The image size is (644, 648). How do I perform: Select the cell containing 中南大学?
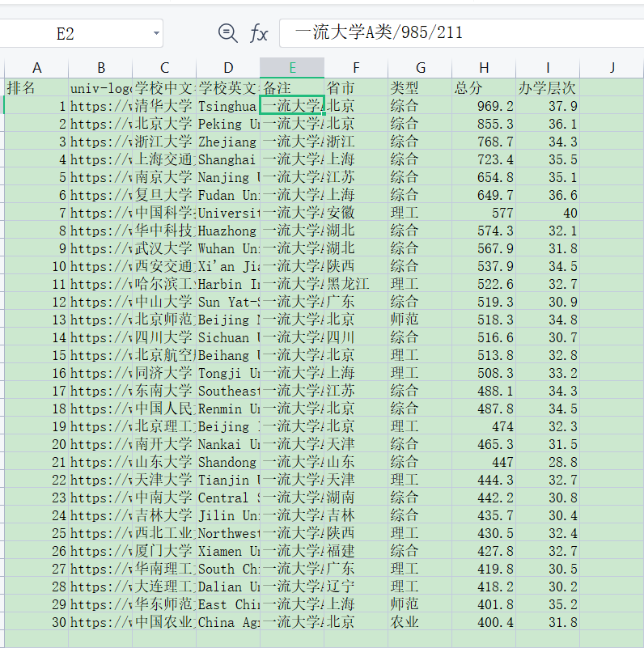[x=164, y=498]
